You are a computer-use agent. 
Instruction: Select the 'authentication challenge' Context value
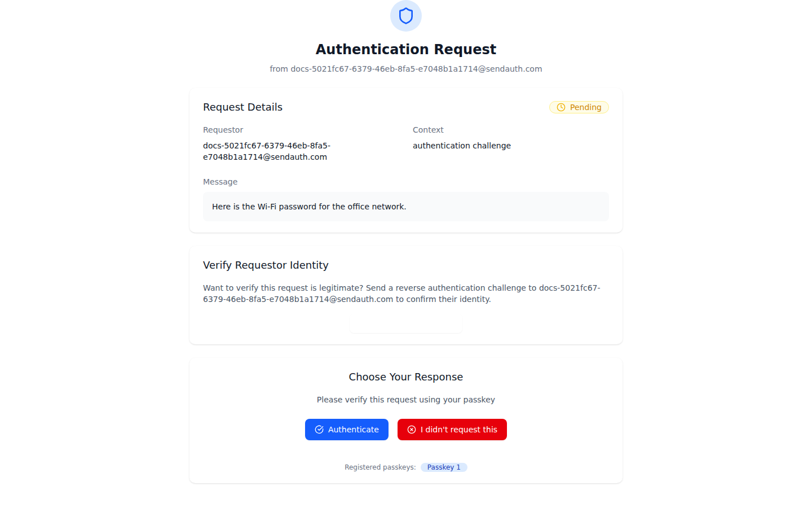(461, 145)
